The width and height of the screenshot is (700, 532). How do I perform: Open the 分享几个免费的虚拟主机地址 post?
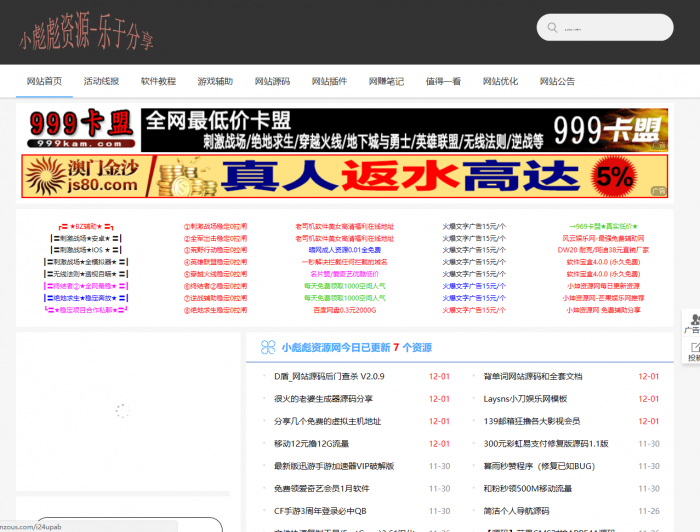point(327,421)
